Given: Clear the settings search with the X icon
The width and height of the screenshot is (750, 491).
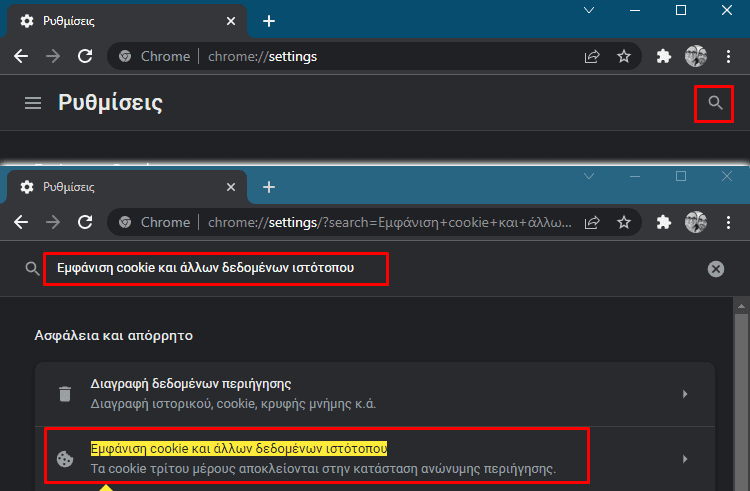Looking at the screenshot, I should point(716,269).
